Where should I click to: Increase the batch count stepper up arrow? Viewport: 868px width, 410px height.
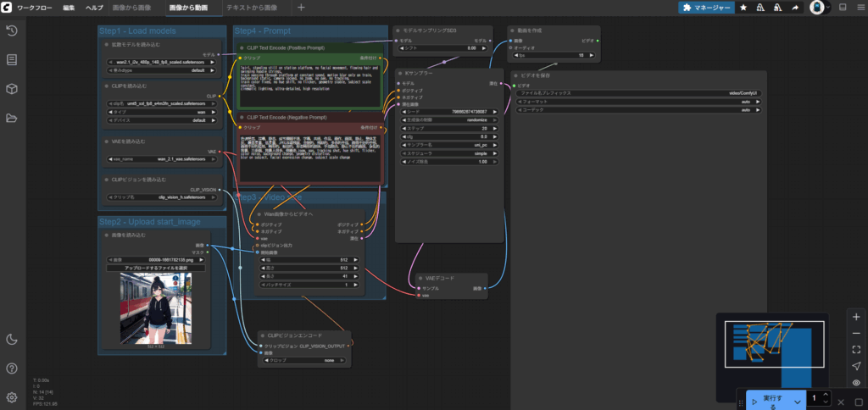(x=826, y=395)
